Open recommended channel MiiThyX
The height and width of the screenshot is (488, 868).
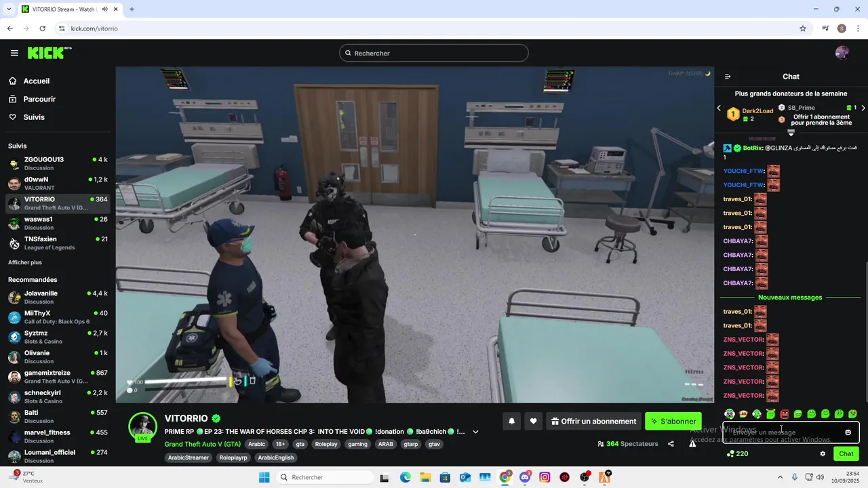pyautogui.click(x=58, y=317)
